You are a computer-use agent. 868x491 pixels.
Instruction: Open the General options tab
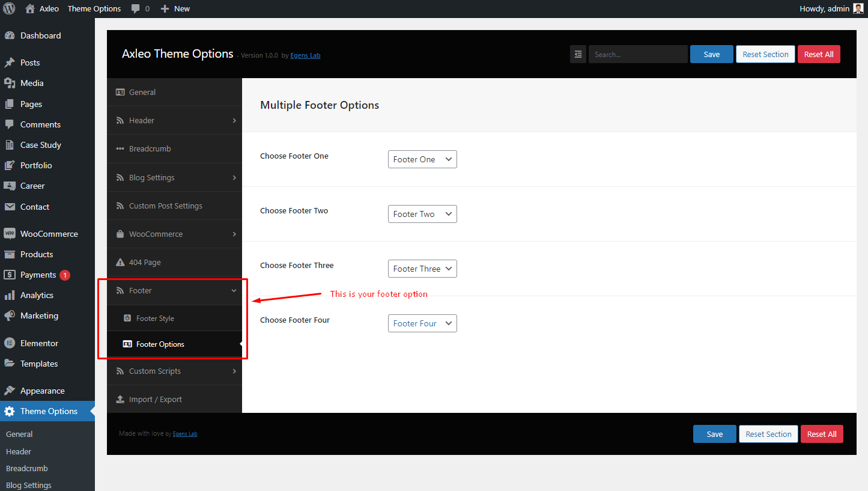click(174, 92)
